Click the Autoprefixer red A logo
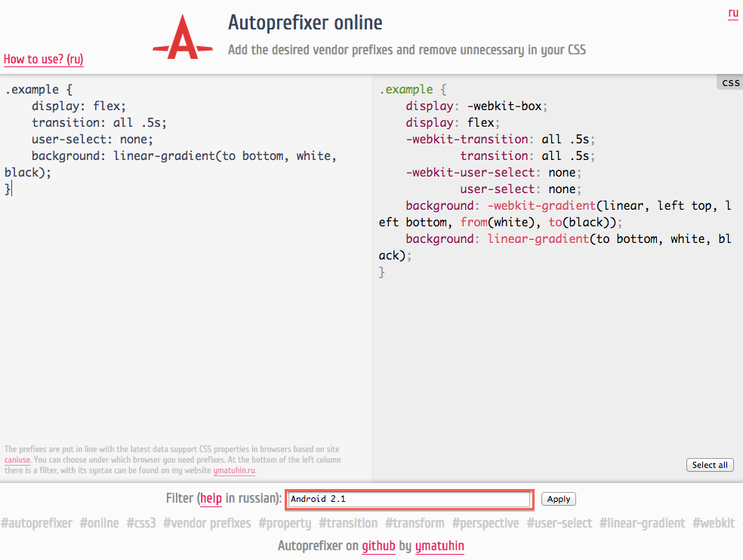The image size is (743, 560). pyautogui.click(x=183, y=37)
